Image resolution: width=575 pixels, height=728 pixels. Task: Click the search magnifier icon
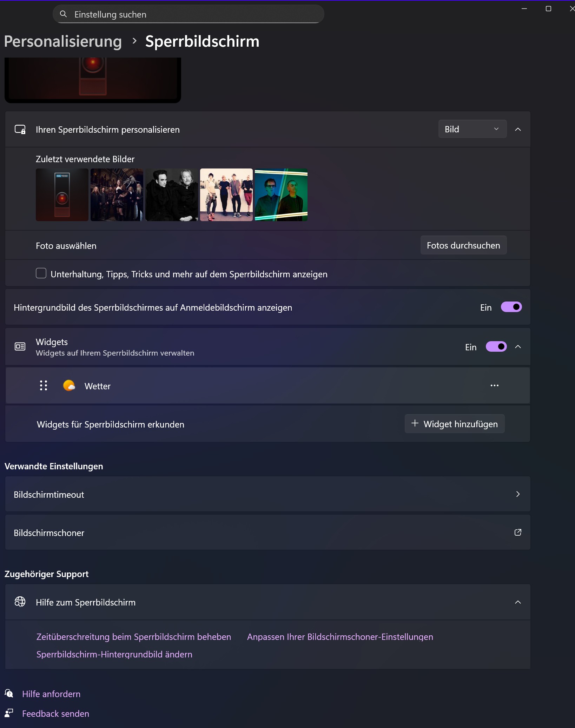63,14
